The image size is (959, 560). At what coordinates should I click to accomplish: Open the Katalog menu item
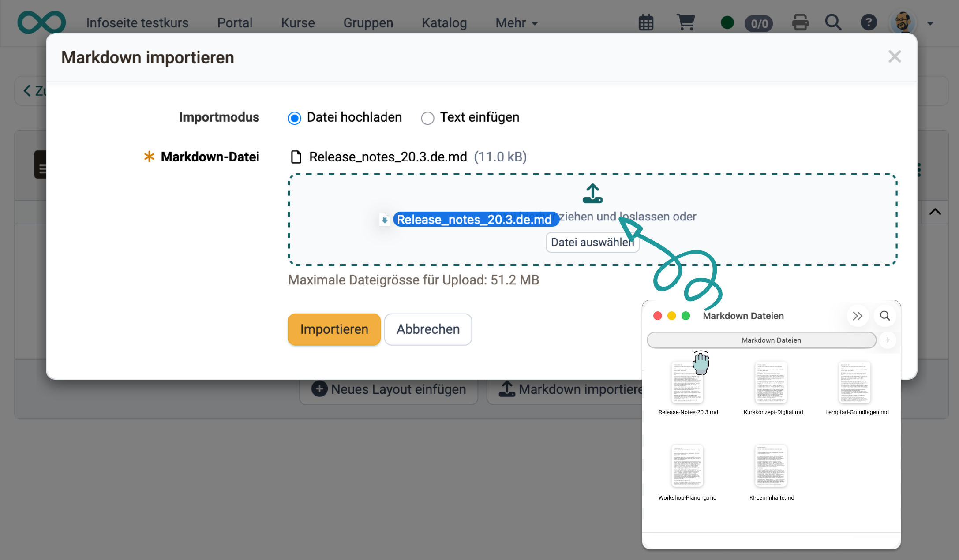pos(444,22)
